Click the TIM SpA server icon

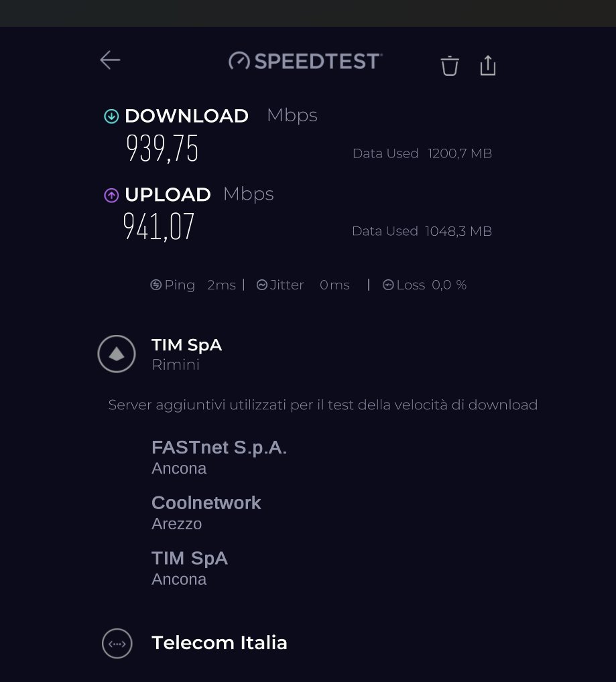pyautogui.click(x=117, y=354)
